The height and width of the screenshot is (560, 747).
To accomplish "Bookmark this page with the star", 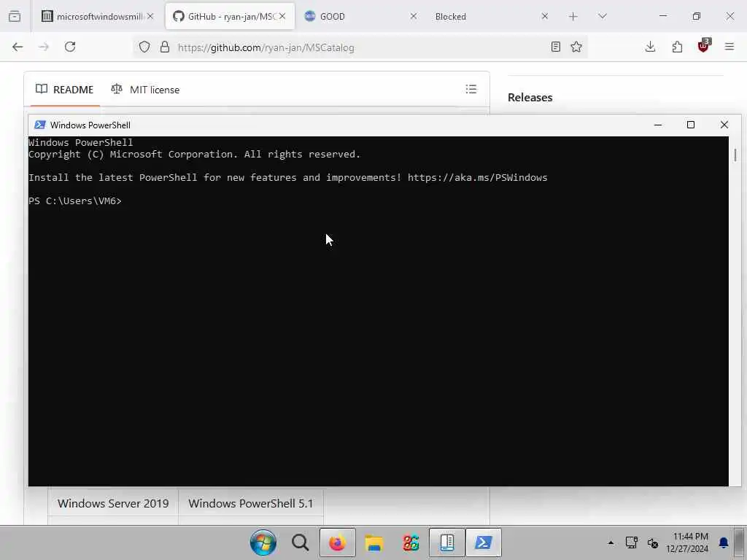I will [x=576, y=47].
